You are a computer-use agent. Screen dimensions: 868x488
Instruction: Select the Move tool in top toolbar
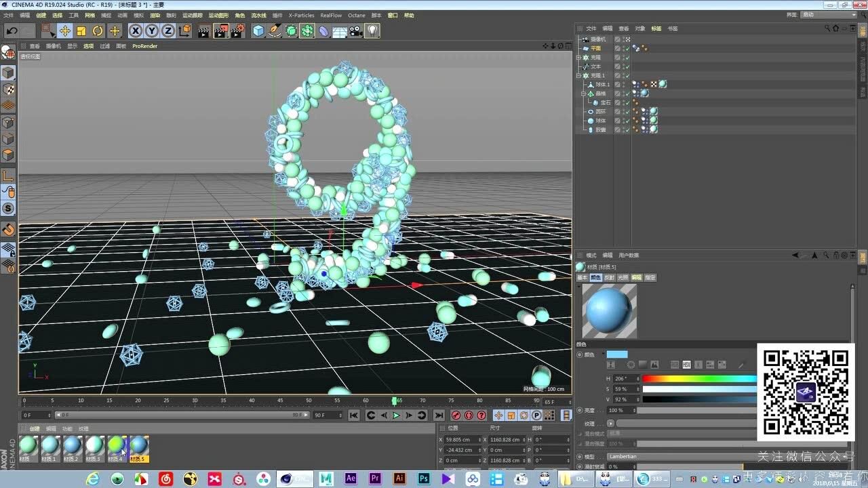pyautogui.click(x=64, y=30)
